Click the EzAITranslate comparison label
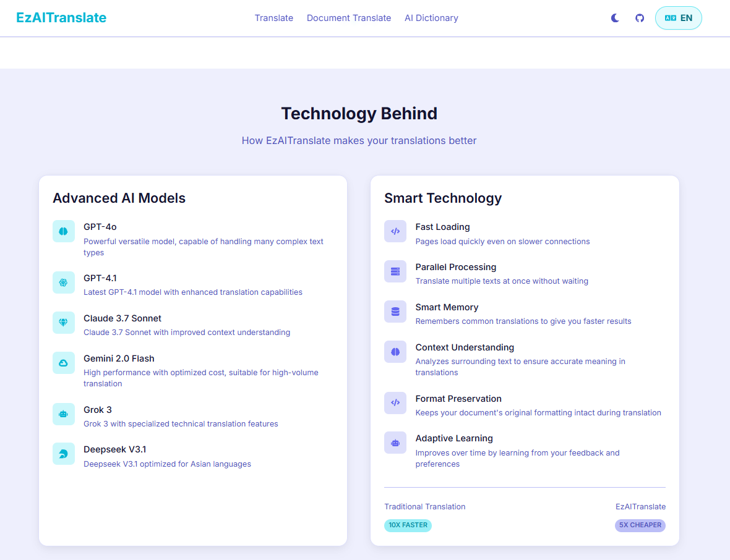Viewport: 730px width, 560px height. (x=641, y=506)
